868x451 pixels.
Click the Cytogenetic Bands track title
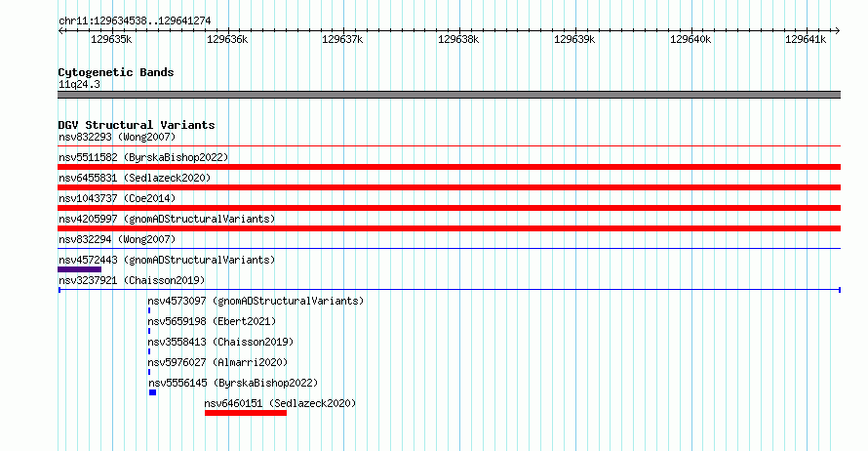116,72
